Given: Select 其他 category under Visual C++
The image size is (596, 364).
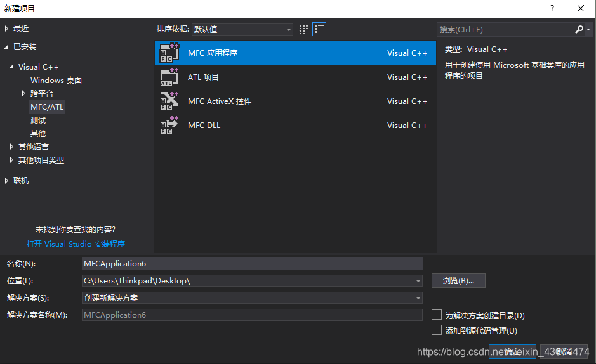Looking at the screenshot, I should tap(38, 134).
